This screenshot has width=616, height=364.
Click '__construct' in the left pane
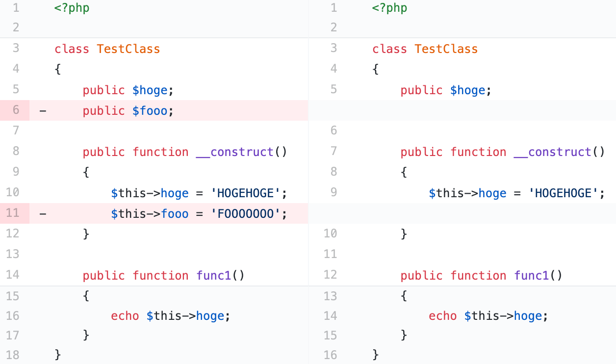234,152
